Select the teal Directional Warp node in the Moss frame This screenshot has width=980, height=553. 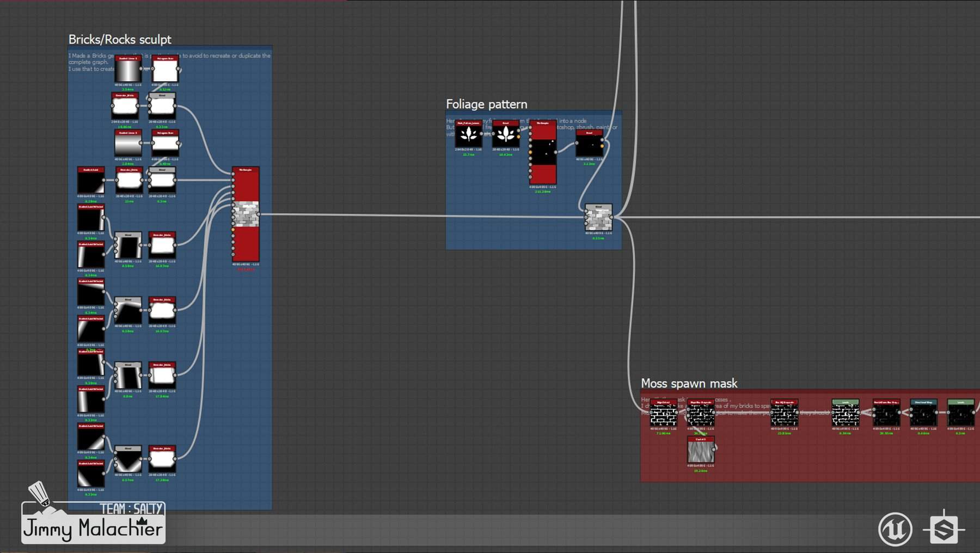pos(923,413)
